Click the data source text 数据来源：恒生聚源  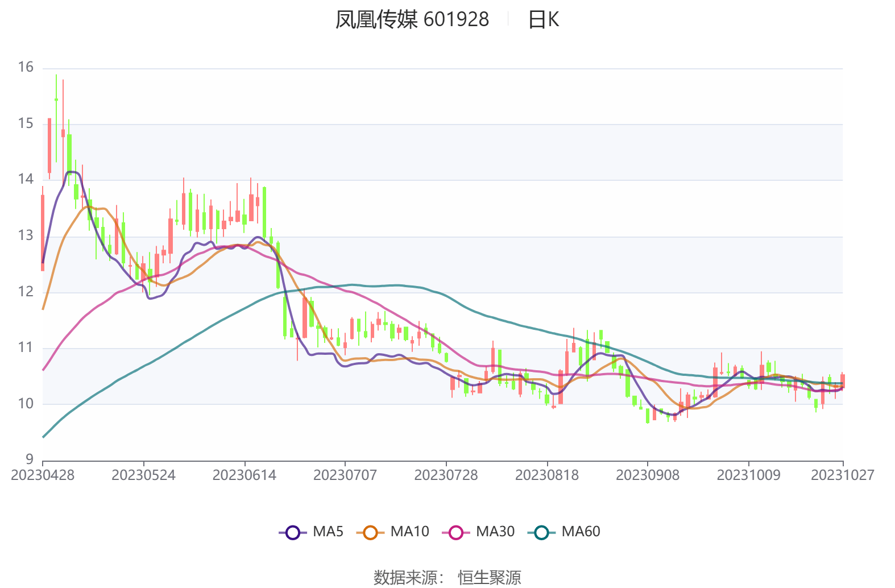point(447,577)
